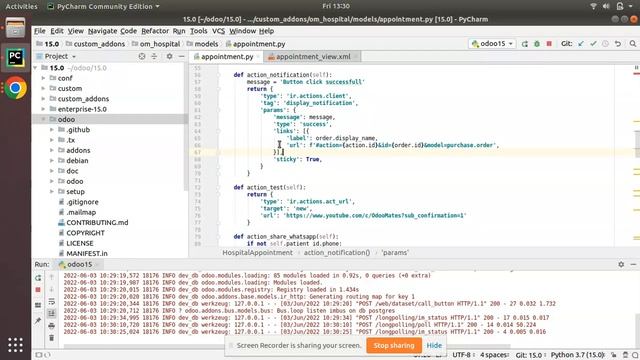Open the Navigate menu
The width and height of the screenshot is (640, 360).
pos(102,31)
